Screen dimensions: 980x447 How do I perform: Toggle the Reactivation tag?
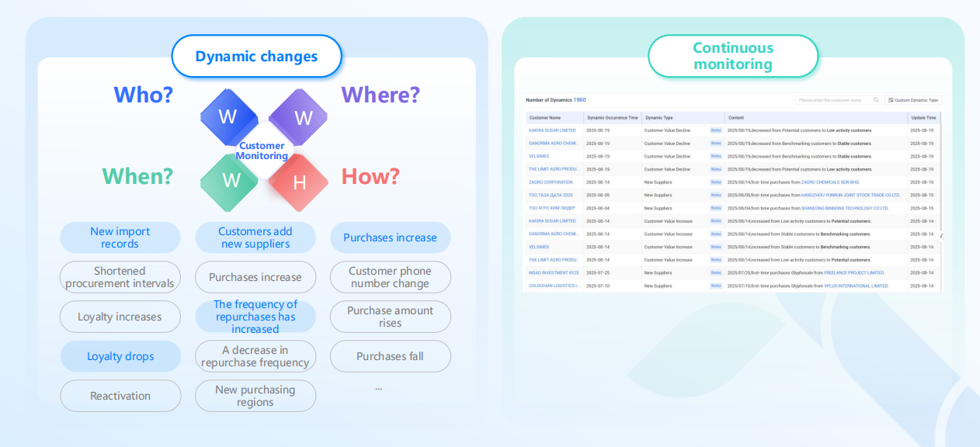click(x=120, y=396)
